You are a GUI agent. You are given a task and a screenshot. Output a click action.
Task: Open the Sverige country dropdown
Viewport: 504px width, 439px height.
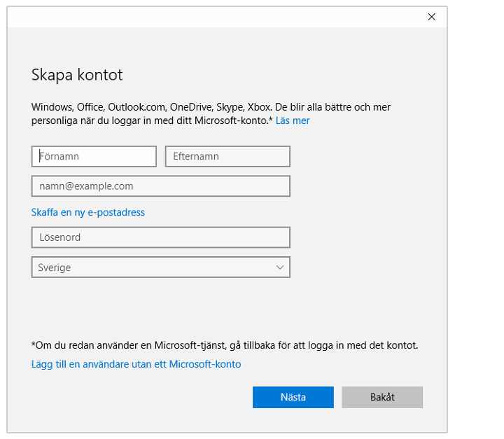161,267
